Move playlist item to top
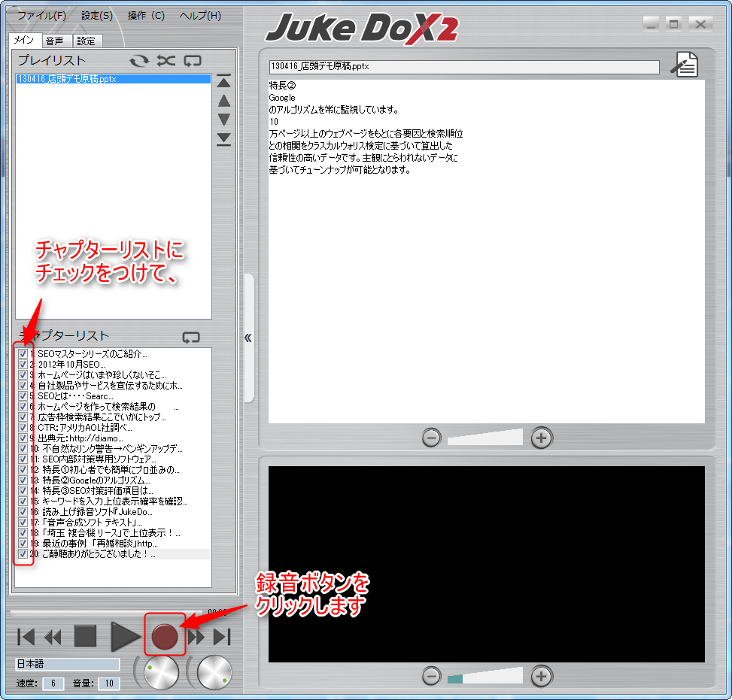This screenshot has height=700, width=732. pyautogui.click(x=223, y=82)
